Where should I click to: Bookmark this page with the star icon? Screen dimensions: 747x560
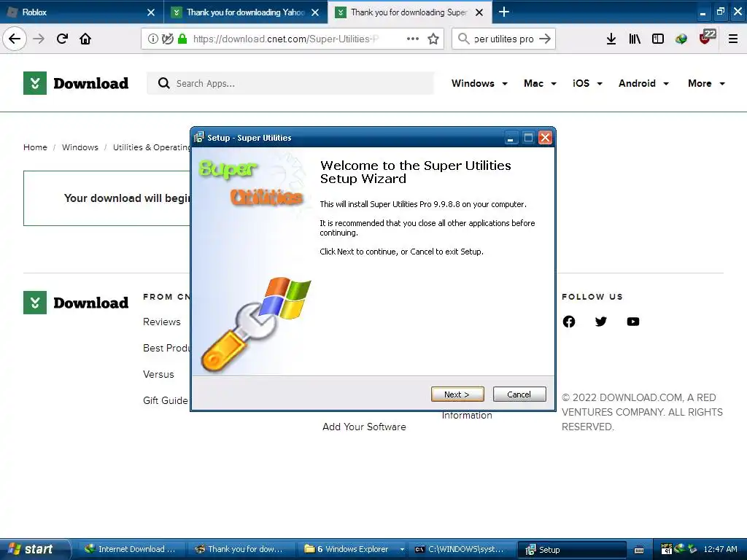[433, 39]
